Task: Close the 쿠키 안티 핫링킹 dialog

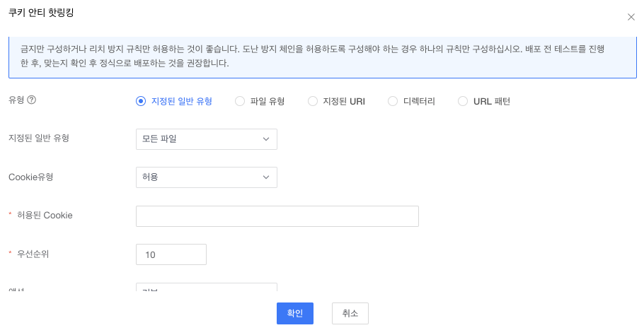Action: coord(631,17)
